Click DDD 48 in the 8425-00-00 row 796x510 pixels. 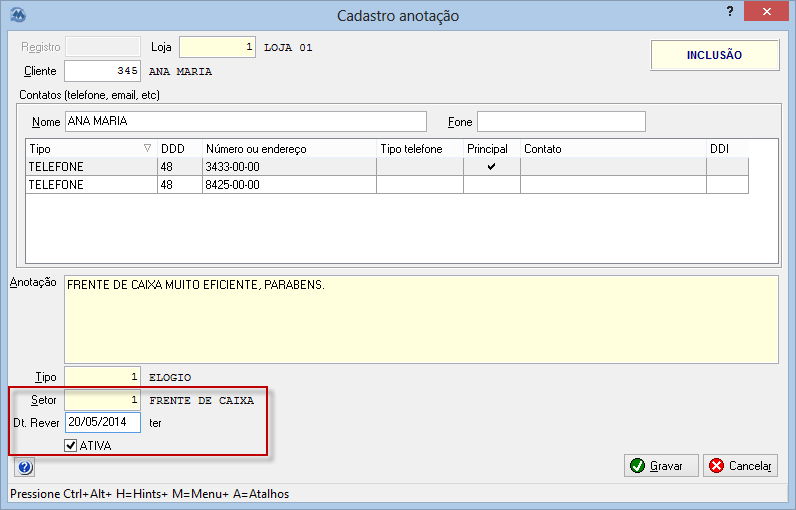pos(180,185)
